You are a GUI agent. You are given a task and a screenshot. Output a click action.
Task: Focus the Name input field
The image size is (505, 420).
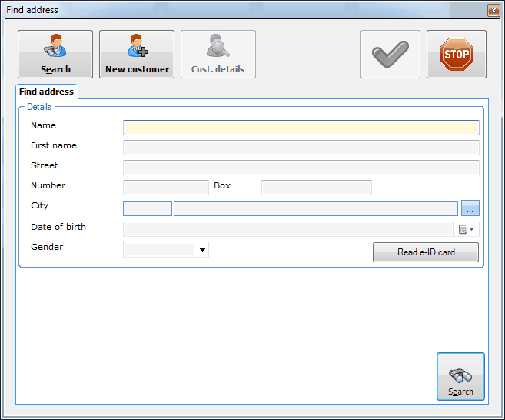[x=301, y=128]
